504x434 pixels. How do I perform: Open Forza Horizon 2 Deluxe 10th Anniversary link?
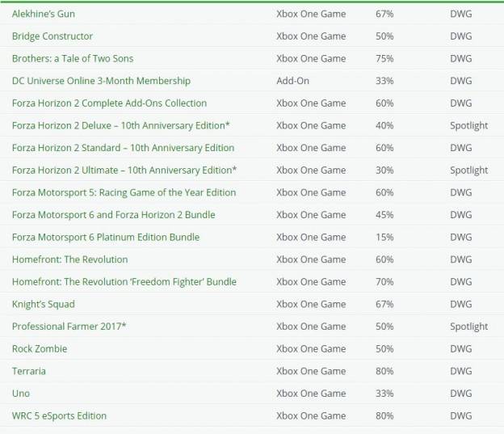point(121,125)
